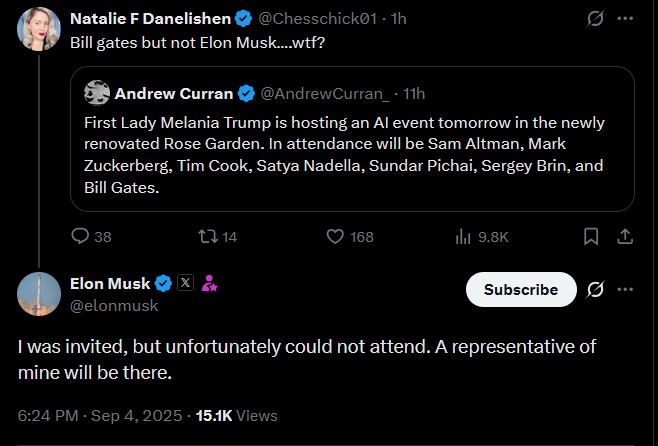The width and height of the screenshot is (658, 446).
Task: Click Andrew Curran's avatar in quoted tweet
Action: (x=97, y=93)
